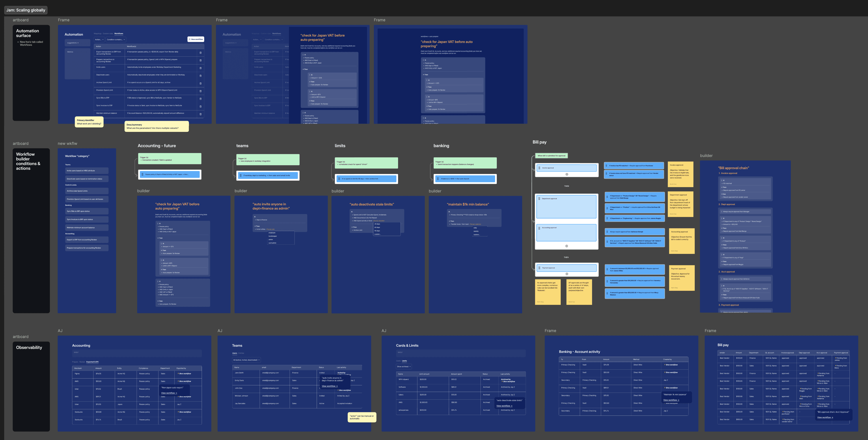868x440 pixels.
Task: Click plus icon under Payment approval box
Action: 567,274
